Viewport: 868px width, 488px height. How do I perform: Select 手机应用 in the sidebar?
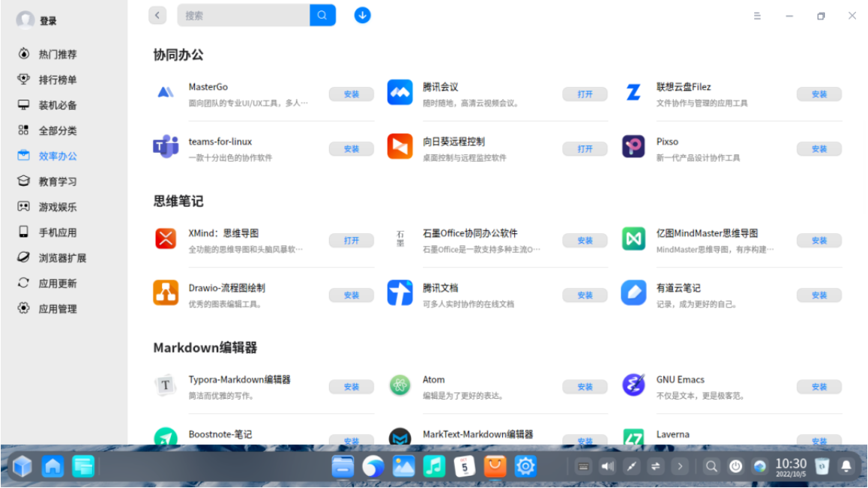[x=58, y=232]
